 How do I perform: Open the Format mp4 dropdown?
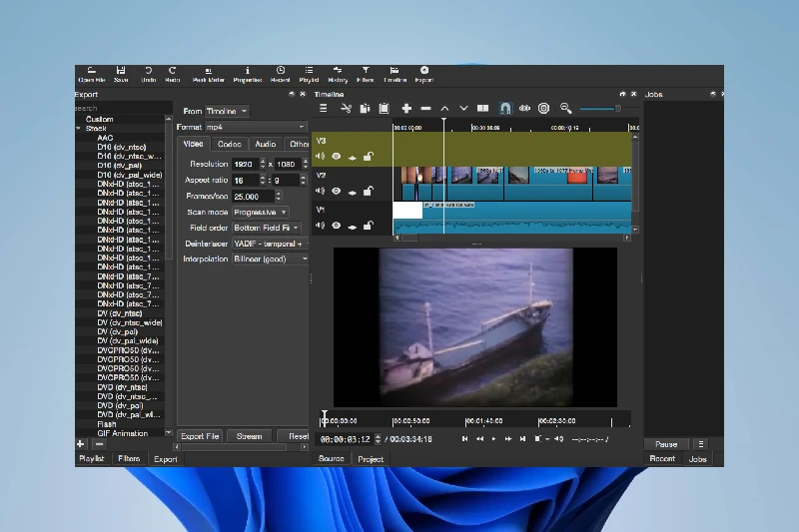click(x=256, y=127)
